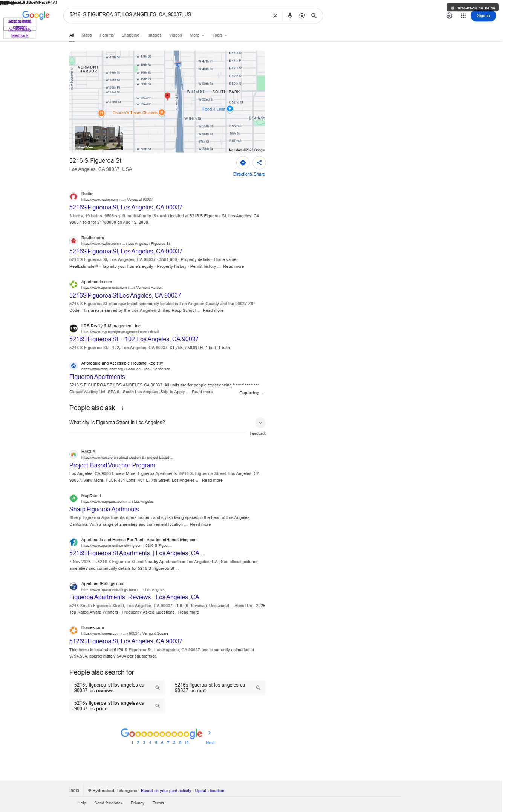Viewport: 508px width, 812px height.
Task: Sign in to Google account
Action: coord(483,16)
